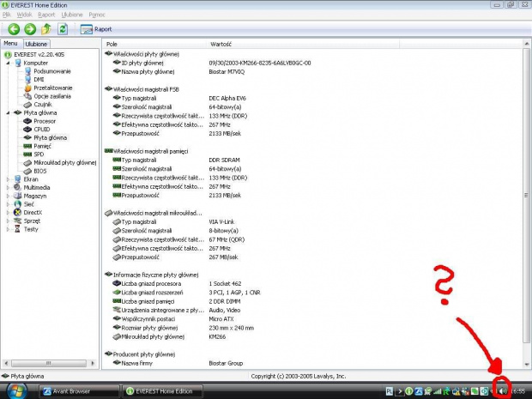The width and height of the screenshot is (532, 399).
Task: Click the Multimedia icon in tree
Action: (x=18, y=187)
